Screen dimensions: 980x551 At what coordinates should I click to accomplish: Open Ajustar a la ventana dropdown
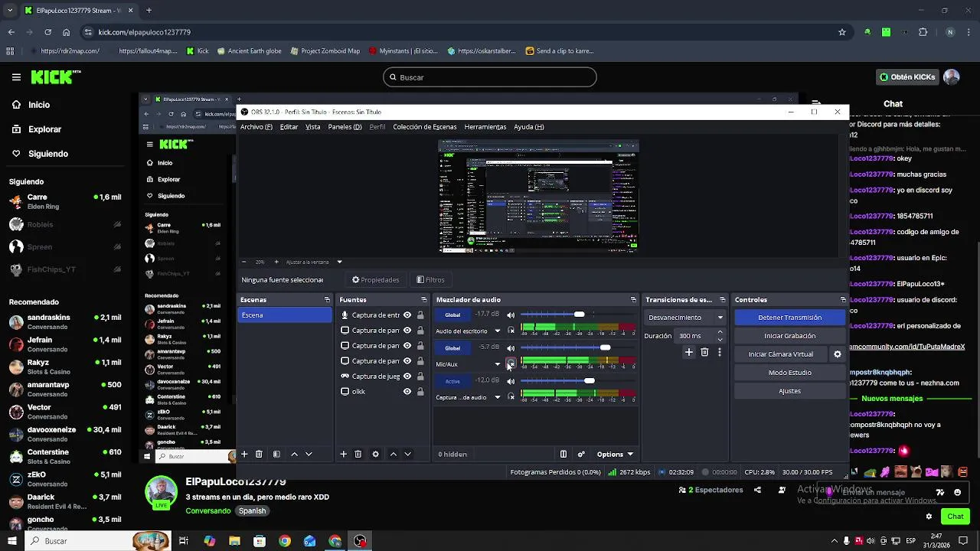click(314, 262)
